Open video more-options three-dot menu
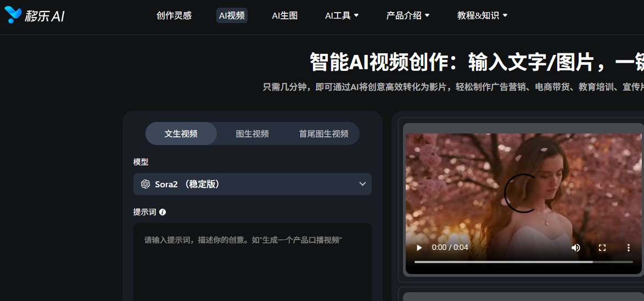This screenshot has width=644, height=301. (x=629, y=248)
